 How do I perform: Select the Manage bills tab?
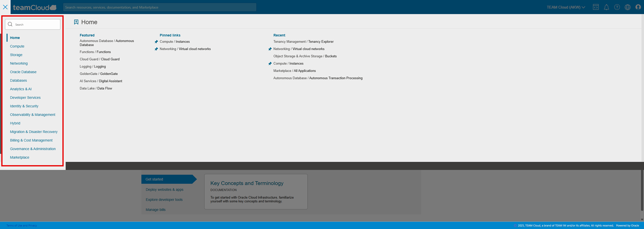pos(156,210)
